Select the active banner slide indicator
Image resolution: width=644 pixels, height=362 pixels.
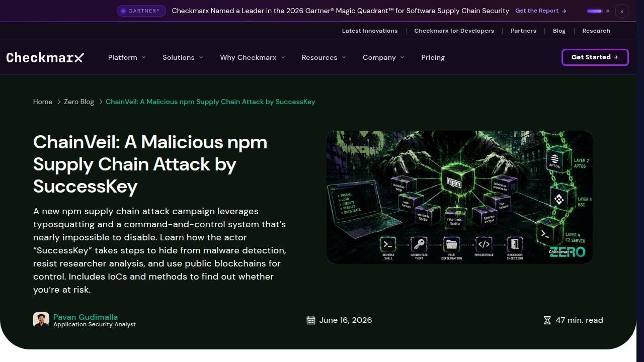(x=594, y=11)
